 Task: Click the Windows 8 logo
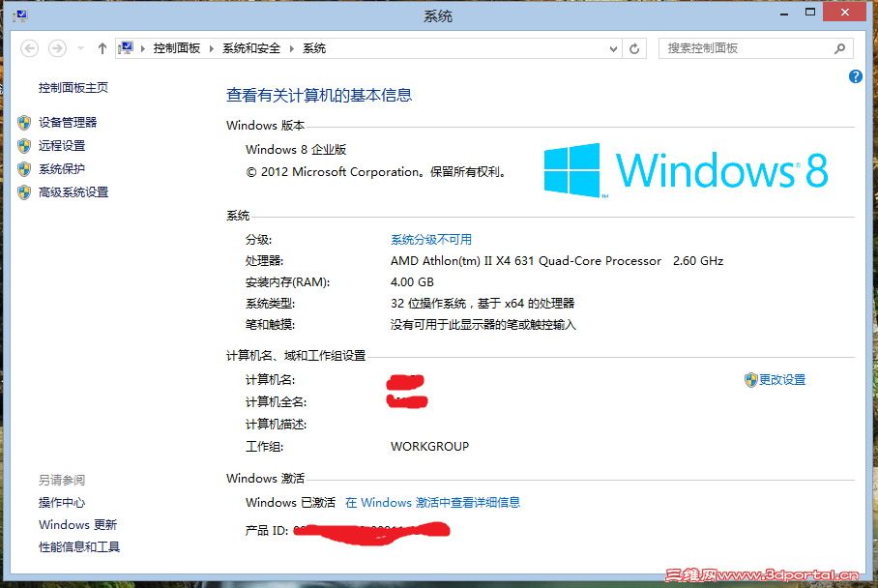[686, 170]
